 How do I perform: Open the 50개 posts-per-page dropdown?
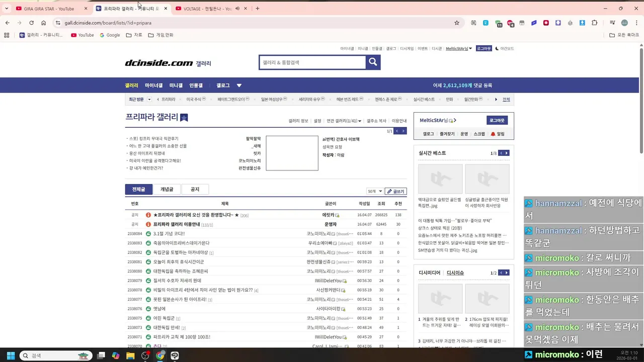[x=374, y=192]
